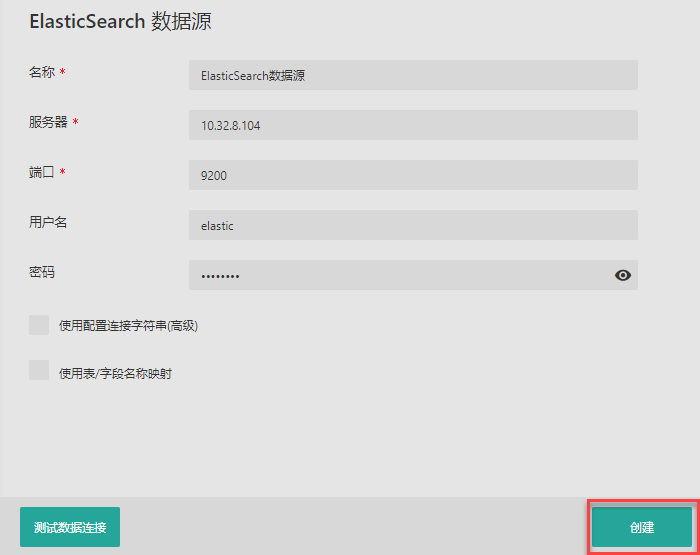
Task: Click the 用户名 label
Action: pos(48,221)
